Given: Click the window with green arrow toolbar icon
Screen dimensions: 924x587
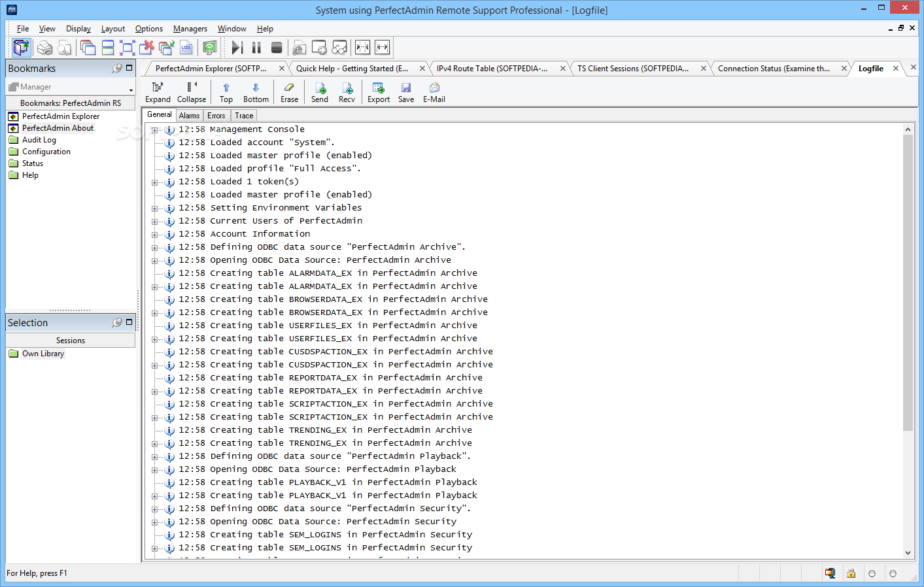Looking at the screenshot, I should tap(167, 48).
